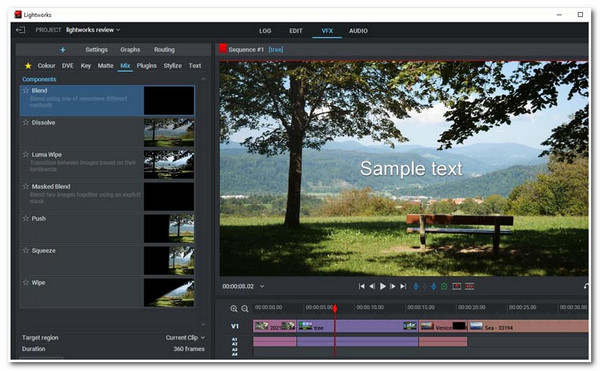The width and height of the screenshot is (600, 371).
Task: Click the clear marks diamond icon
Action: (425, 286)
